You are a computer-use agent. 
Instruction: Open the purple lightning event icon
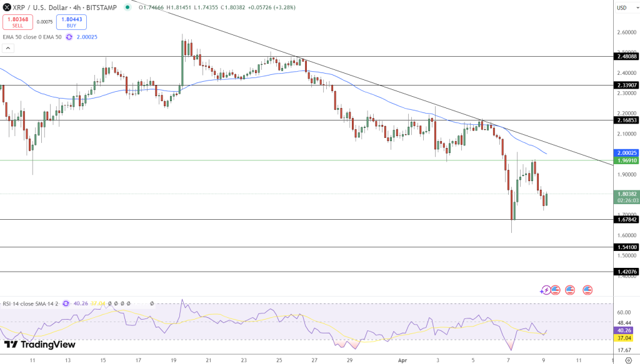click(x=545, y=290)
